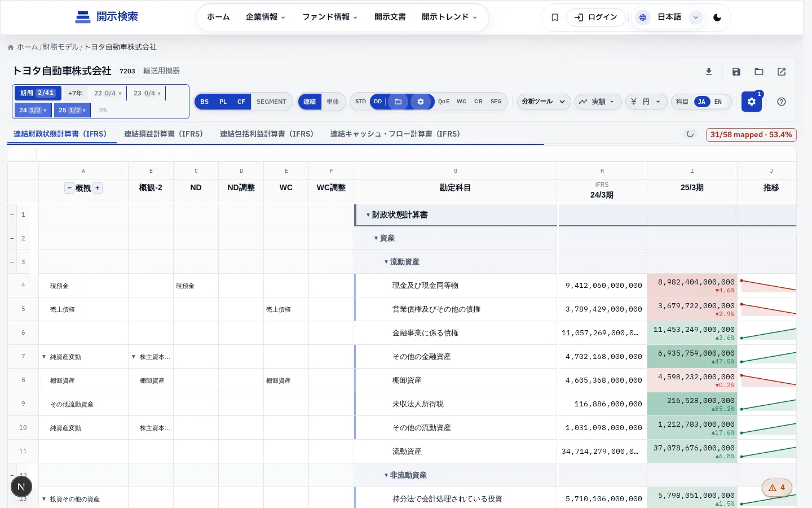
Task: Click the +7年 button
Action: [x=75, y=93]
